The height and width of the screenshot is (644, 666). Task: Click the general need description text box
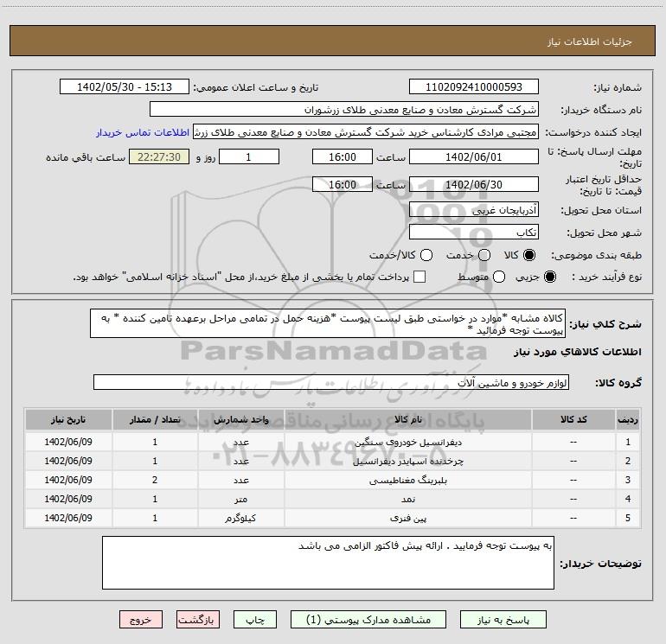(x=328, y=323)
